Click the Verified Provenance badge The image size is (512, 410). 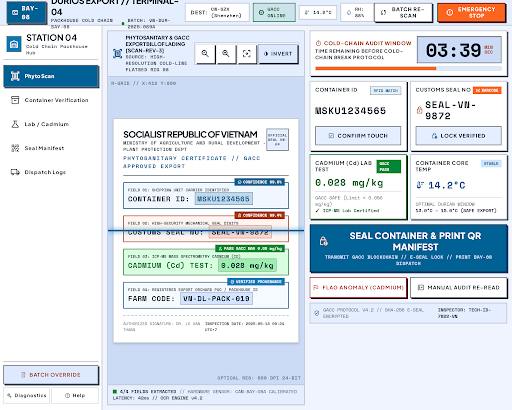click(x=256, y=282)
